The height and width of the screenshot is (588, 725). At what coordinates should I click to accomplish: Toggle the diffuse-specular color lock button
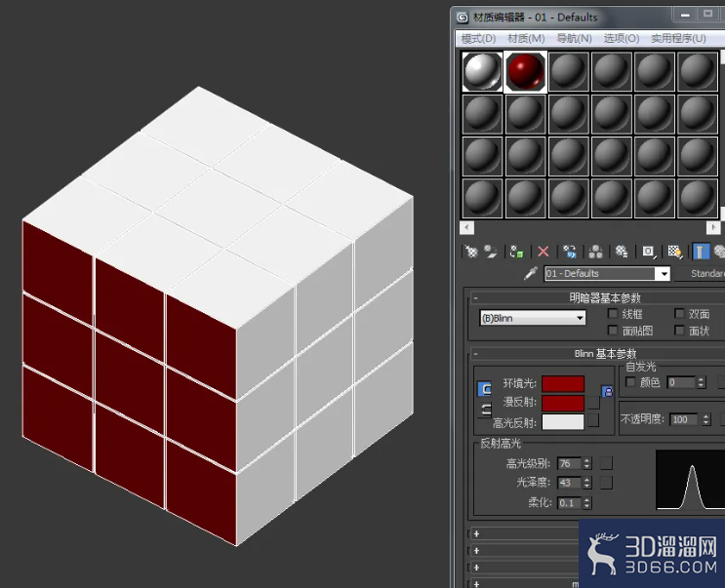pos(484,410)
